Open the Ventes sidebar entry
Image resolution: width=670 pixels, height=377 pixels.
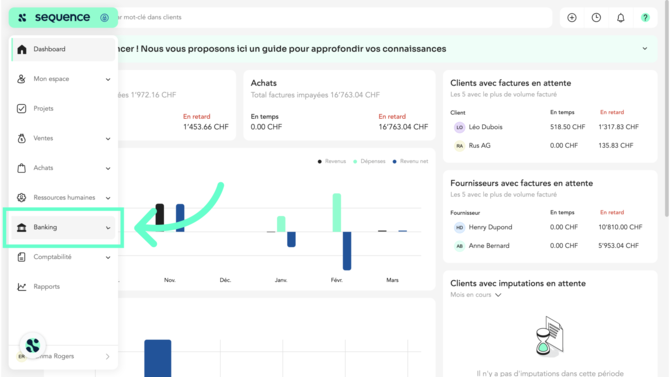click(x=63, y=138)
